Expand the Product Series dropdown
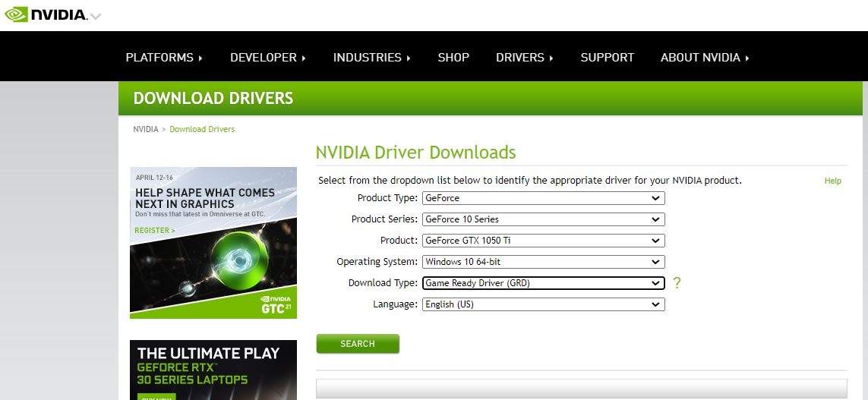Viewport: 868px width, 400px height. pyautogui.click(x=543, y=219)
